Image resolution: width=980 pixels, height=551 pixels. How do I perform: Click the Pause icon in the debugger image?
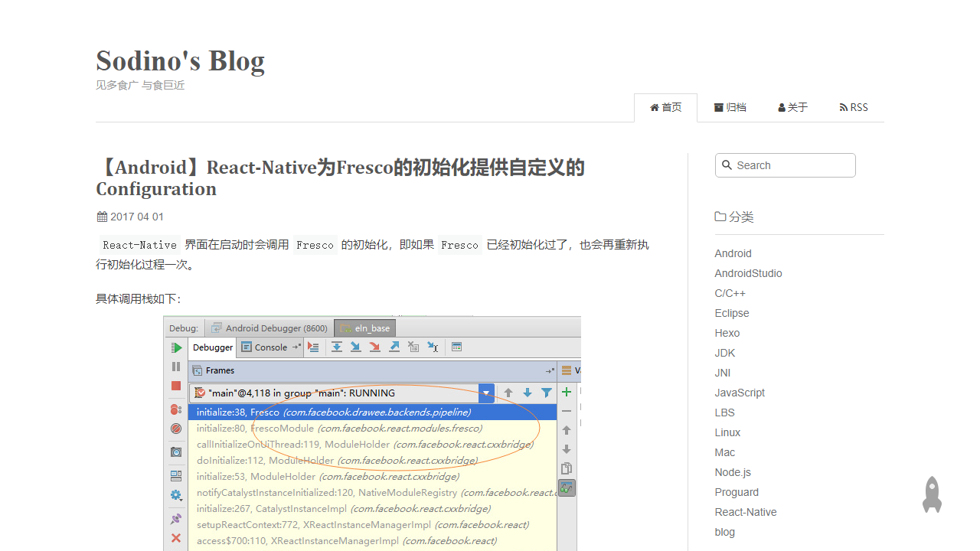[176, 367]
